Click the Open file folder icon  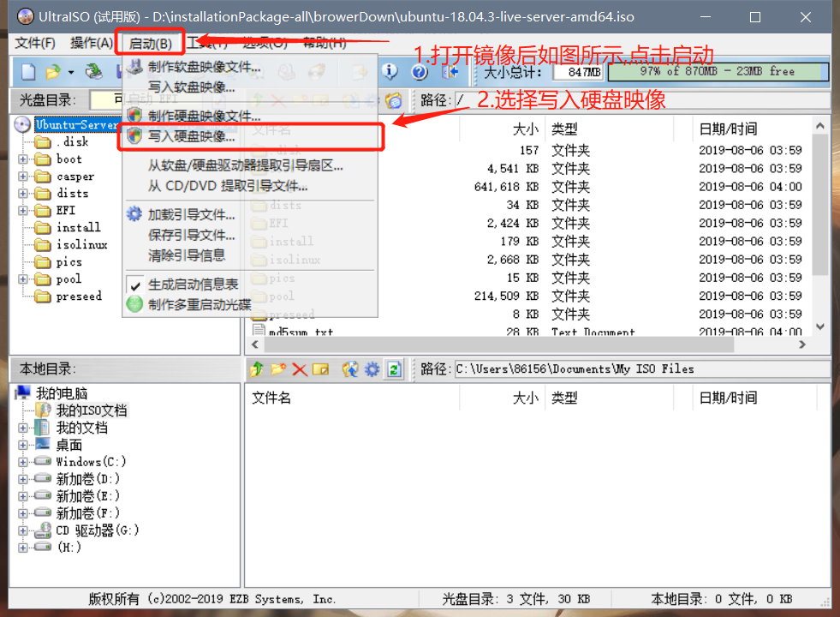53,71
